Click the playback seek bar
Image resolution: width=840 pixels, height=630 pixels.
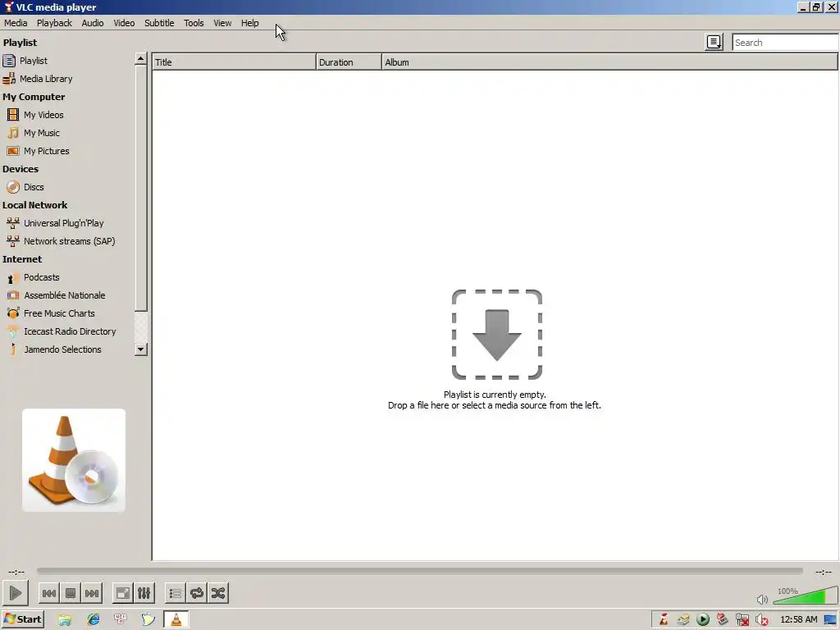(419, 572)
